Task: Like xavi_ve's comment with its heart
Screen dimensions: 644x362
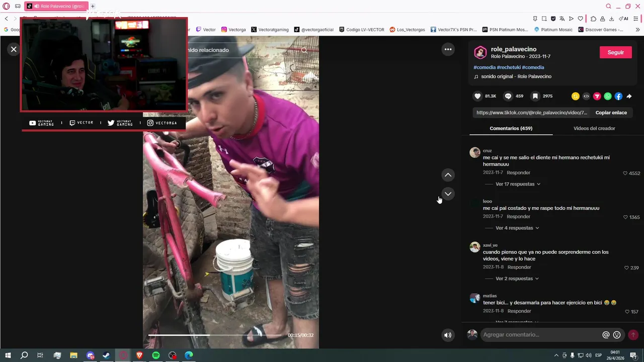Action: [626, 268]
